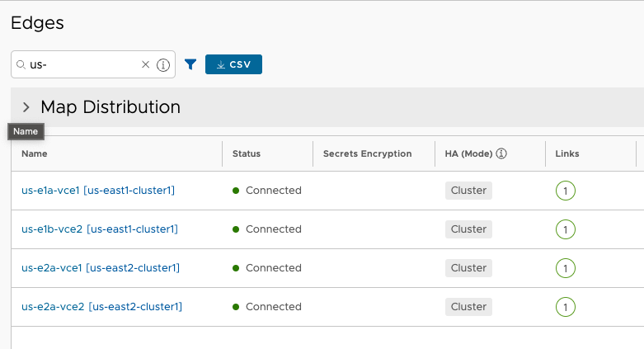Open edge us-e2a-vce1 [us-east2-cluster1]
The image size is (644, 349).
[101, 268]
